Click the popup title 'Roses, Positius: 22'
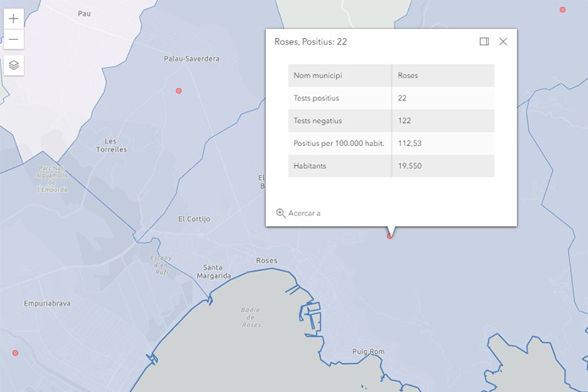The image size is (588, 392). 310,42
